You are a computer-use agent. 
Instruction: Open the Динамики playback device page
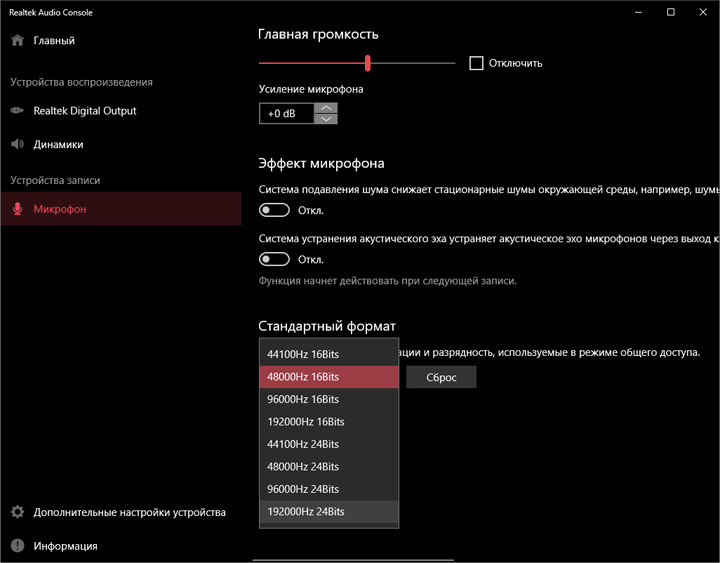(58, 144)
